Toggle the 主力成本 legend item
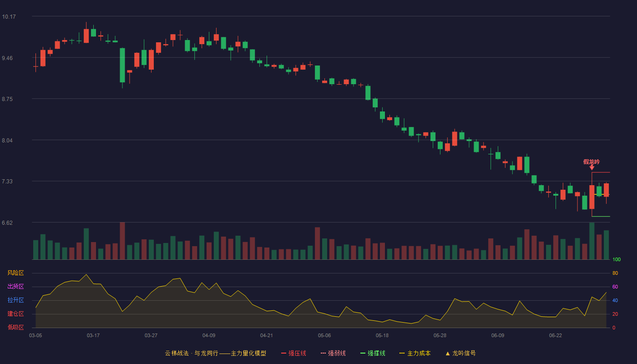The width and height of the screenshot is (637, 364). pos(415,353)
